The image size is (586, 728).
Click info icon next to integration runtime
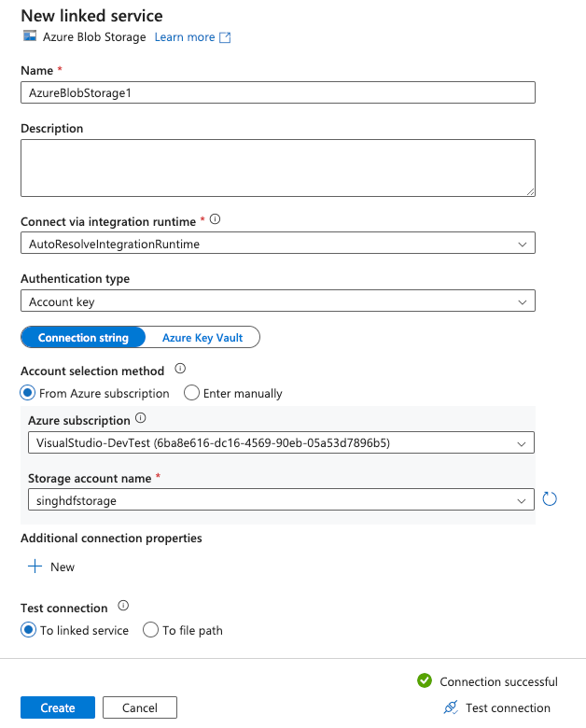pos(215,220)
